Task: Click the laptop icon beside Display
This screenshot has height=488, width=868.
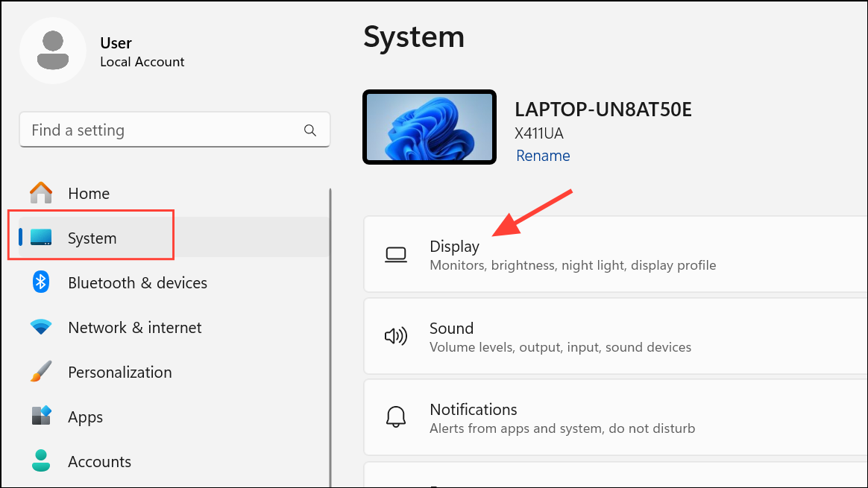Action: [396, 254]
